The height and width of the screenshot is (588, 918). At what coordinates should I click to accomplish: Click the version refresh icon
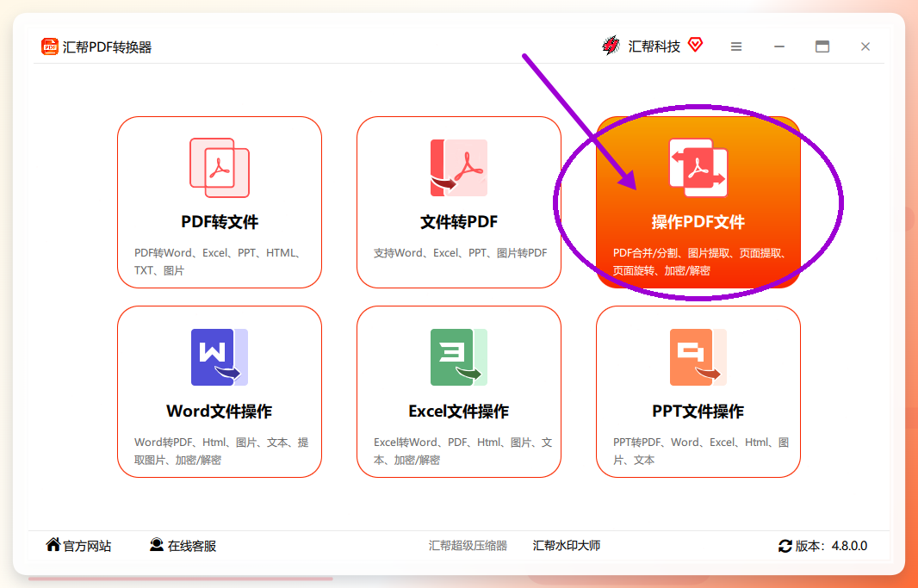(785, 547)
